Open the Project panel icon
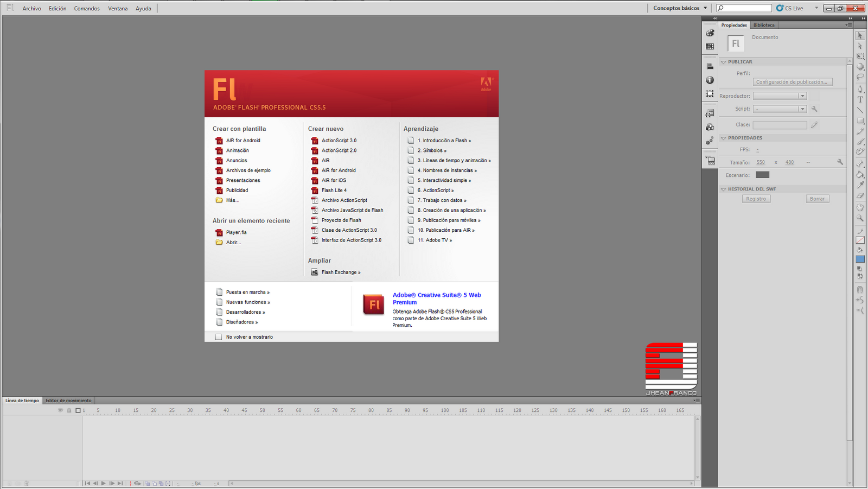This screenshot has height=489, width=868. pos(710,161)
